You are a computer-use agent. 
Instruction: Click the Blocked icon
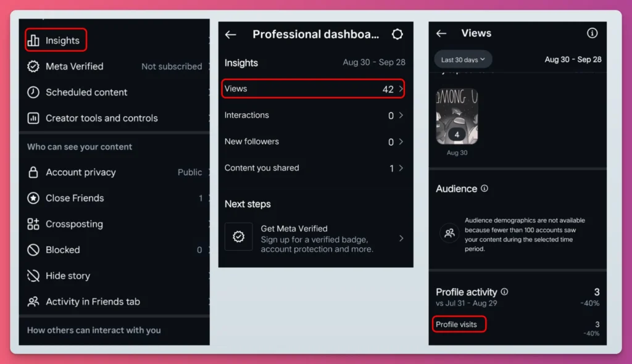(33, 250)
